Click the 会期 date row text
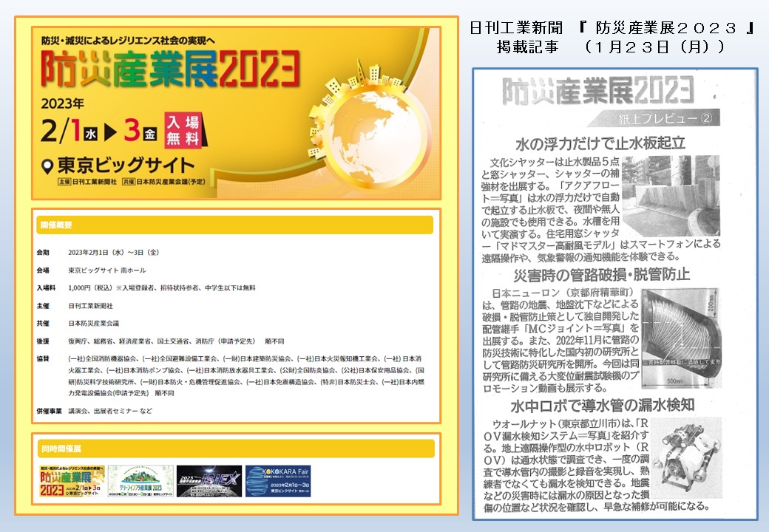The height and width of the screenshot is (532, 769). click(x=113, y=252)
